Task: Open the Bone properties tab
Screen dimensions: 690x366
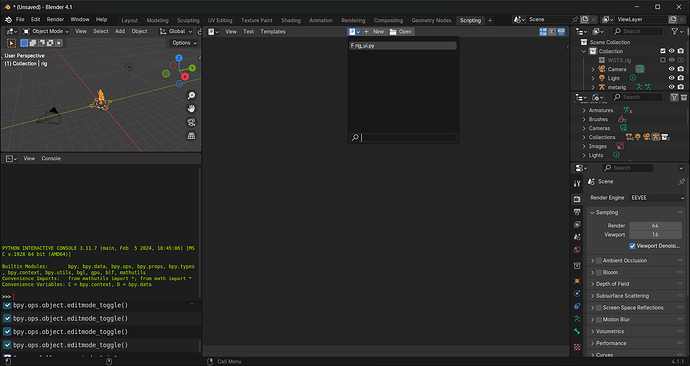Action: pos(577,331)
